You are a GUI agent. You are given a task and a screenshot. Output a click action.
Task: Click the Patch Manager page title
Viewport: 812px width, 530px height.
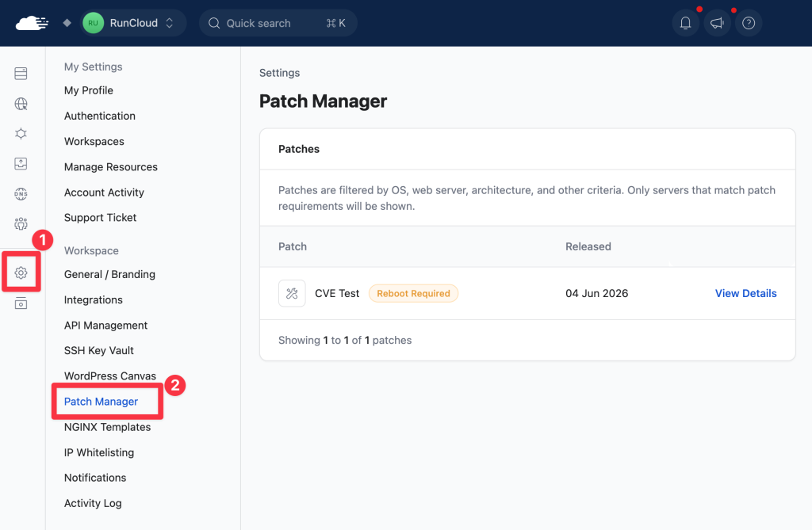324,101
